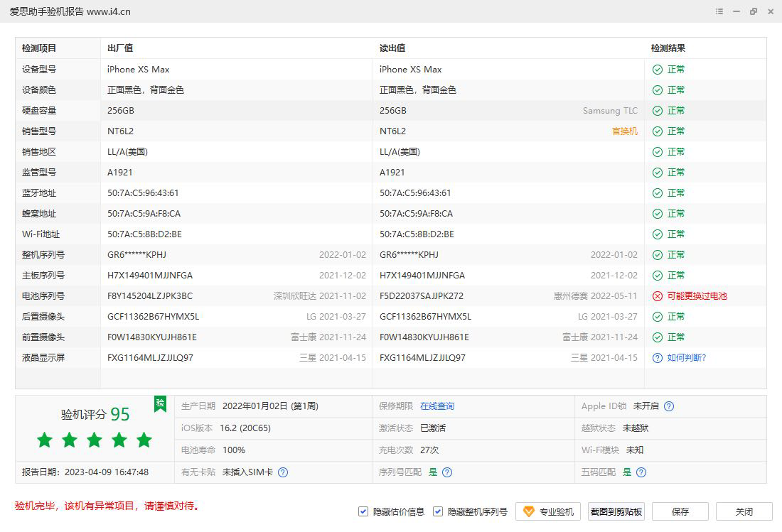
Task: Click the 激活状态 已激活 value
Action: pos(433,428)
